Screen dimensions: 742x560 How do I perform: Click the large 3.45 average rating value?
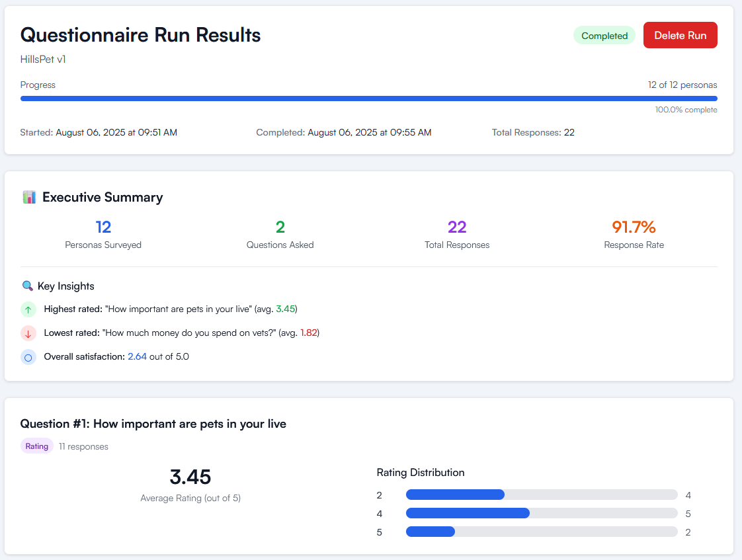click(x=190, y=477)
